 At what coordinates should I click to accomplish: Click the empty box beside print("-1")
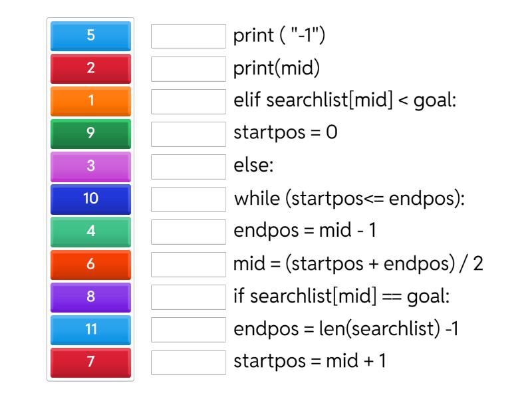[188, 36]
